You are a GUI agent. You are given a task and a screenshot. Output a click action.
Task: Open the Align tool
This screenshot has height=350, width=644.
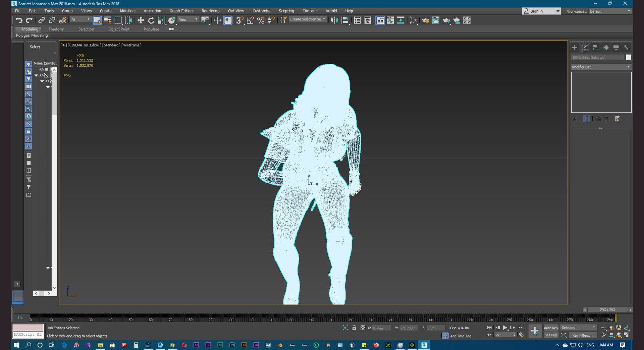[345, 20]
